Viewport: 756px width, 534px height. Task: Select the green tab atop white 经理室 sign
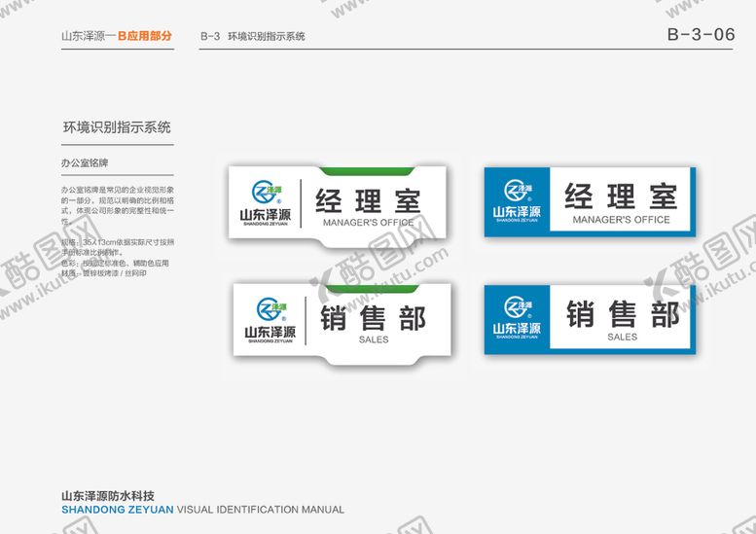[x=367, y=171]
